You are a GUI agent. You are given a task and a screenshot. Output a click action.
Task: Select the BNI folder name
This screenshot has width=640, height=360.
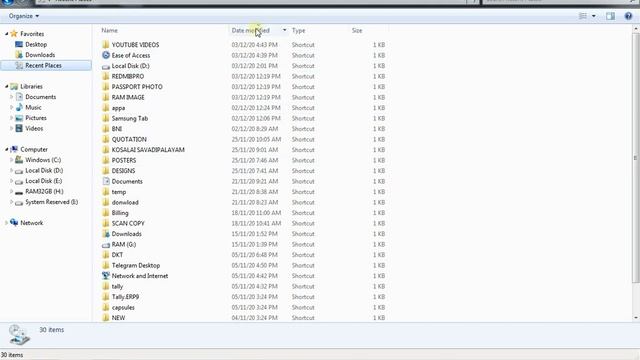[117, 129]
